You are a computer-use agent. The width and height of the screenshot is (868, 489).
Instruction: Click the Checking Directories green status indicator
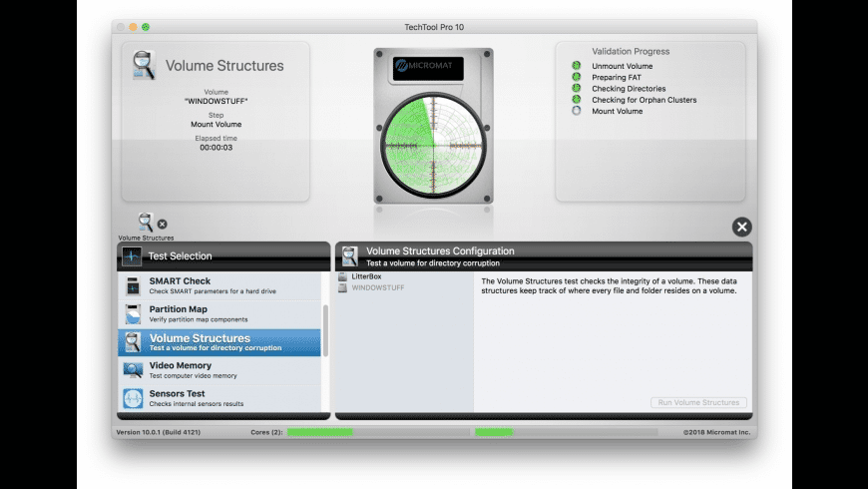(x=577, y=88)
